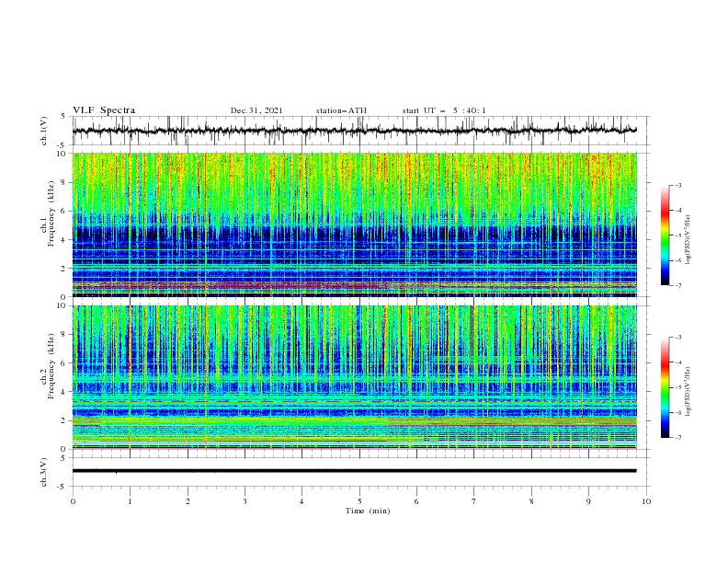
Task: Click the ch.1 PSD color scale bar
Action: point(665,236)
